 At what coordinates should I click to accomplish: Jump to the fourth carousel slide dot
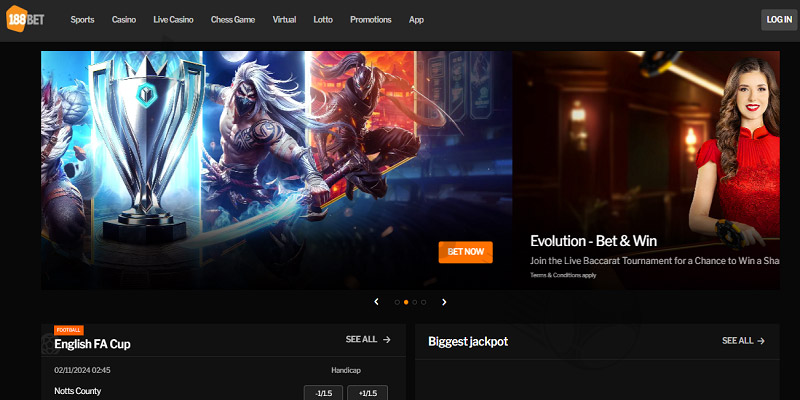coord(423,302)
